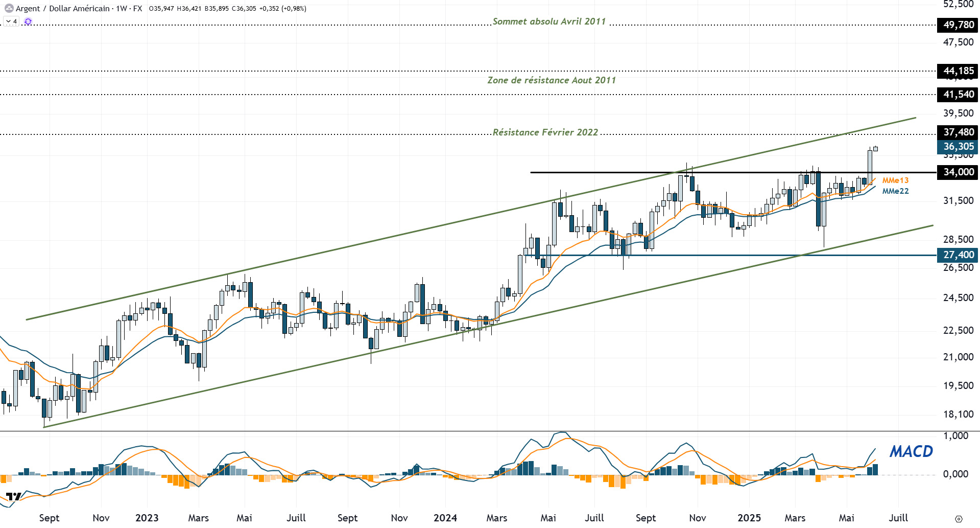Click the current price 36,305 label
980x528 pixels.
click(x=958, y=147)
